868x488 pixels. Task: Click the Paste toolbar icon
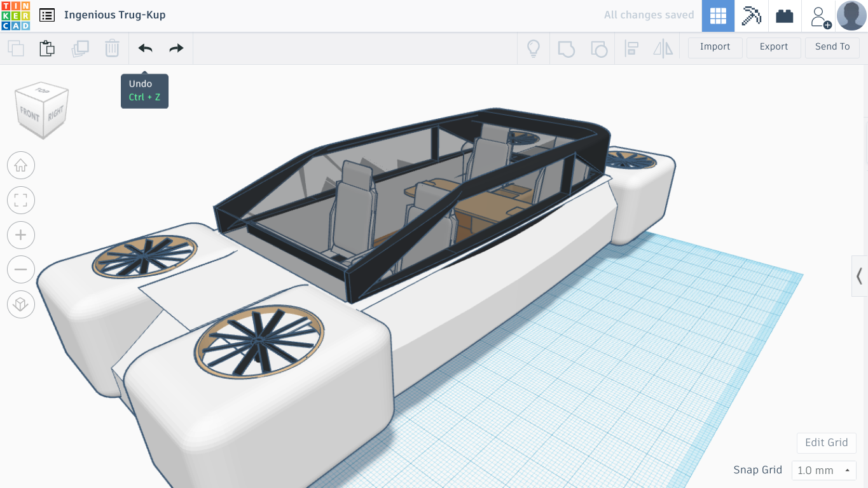pos(47,48)
